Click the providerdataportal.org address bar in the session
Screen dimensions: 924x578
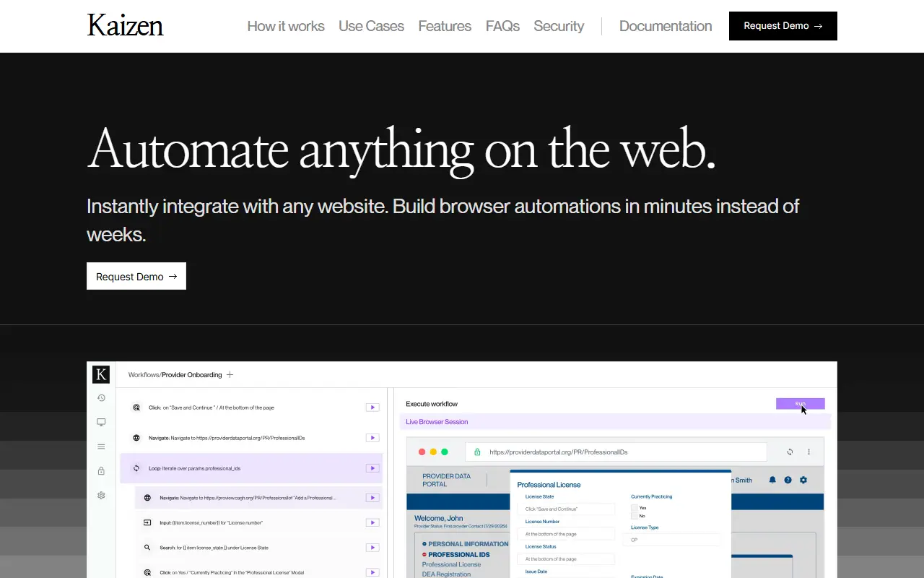click(615, 452)
